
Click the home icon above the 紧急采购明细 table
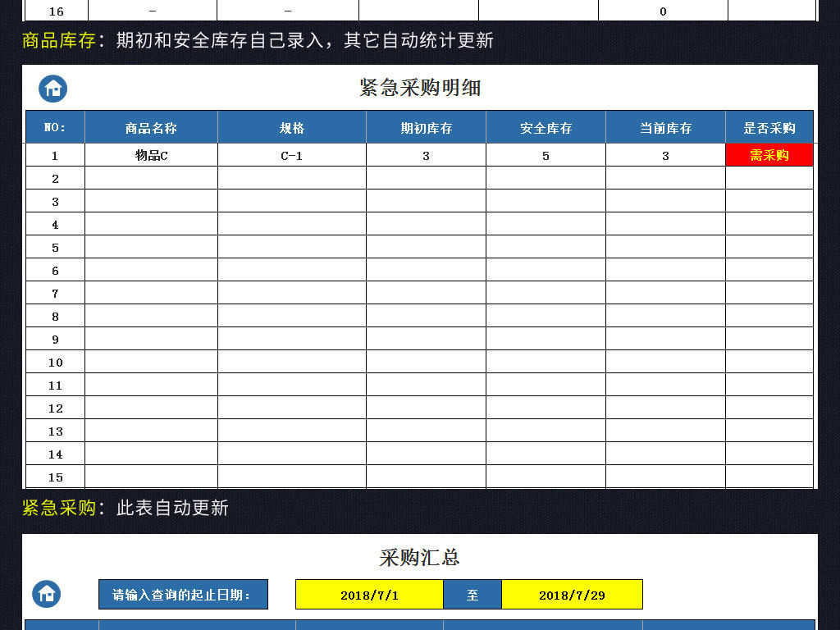pyautogui.click(x=53, y=87)
